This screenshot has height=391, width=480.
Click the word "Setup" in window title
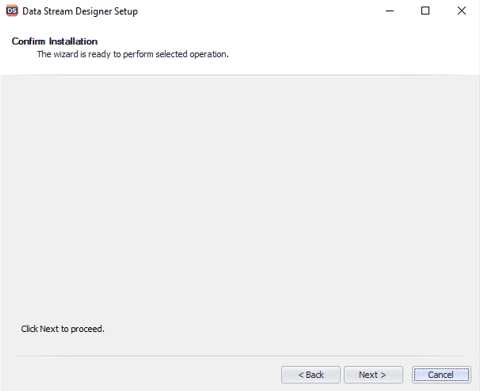(126, 12)
